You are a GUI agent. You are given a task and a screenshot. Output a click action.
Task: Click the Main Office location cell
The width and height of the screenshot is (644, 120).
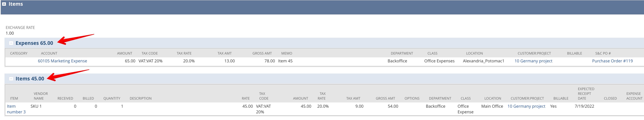coord(492,106)
